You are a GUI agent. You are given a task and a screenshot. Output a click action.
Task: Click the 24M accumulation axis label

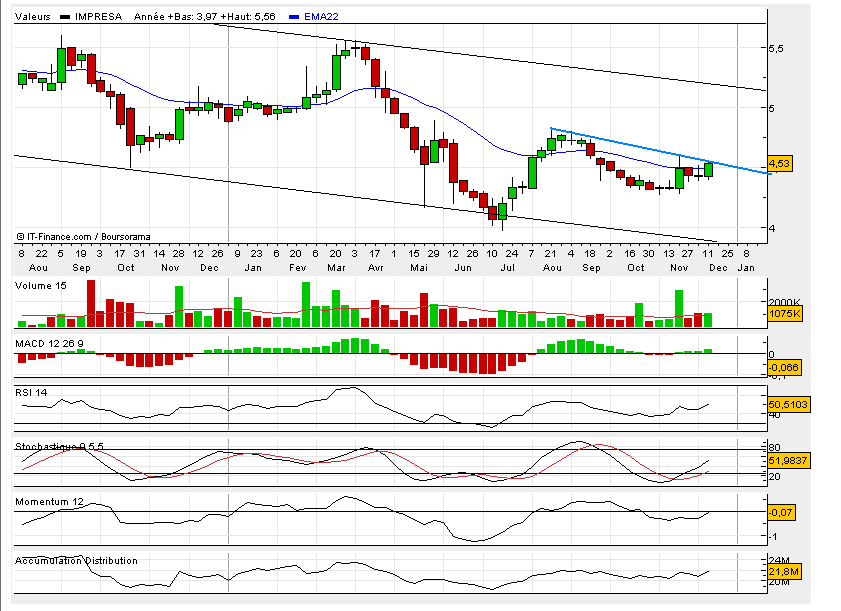pyautogui.click(x=778, y=561)
